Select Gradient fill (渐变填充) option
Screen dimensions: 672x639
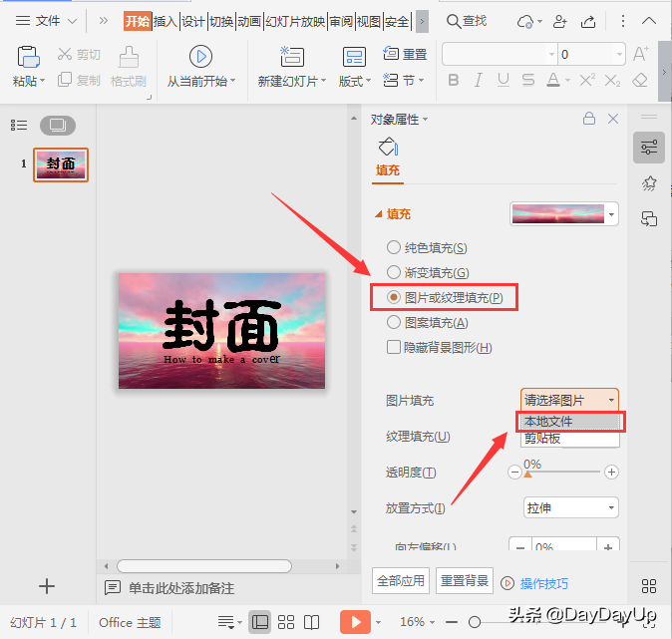(x=428, y=272)
